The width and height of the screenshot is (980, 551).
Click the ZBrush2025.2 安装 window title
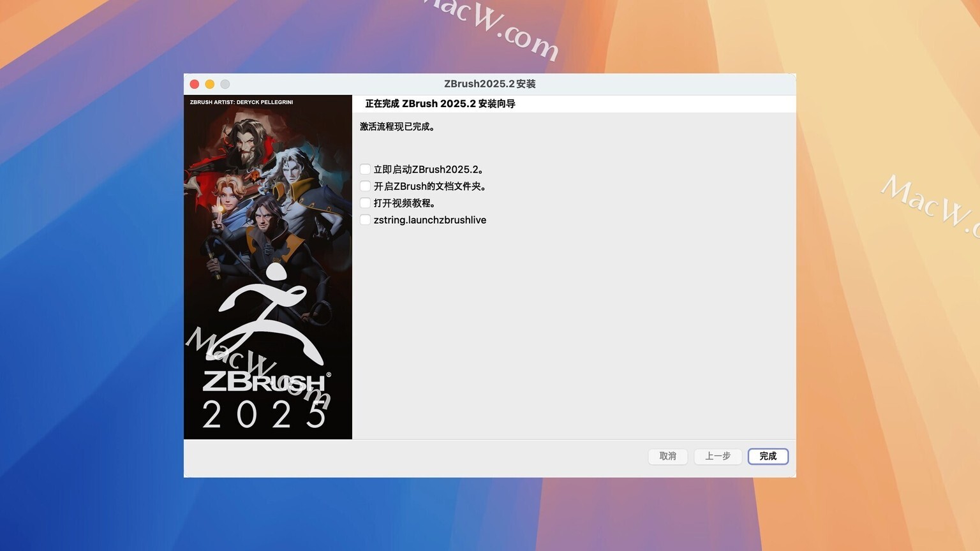point(490,84)
